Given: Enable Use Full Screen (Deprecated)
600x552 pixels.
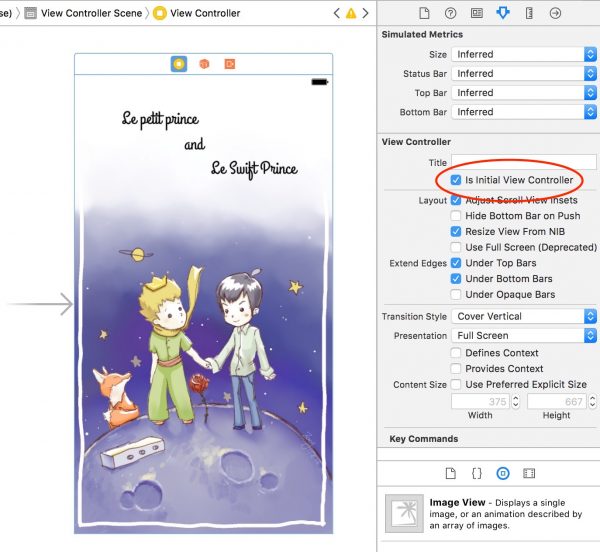Looking at the screenshot, I should [456, 247].
